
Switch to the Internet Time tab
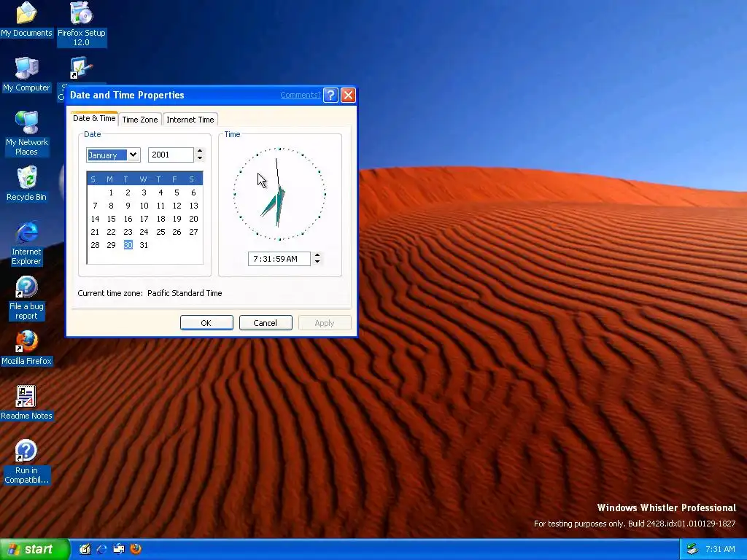(190, 120)
